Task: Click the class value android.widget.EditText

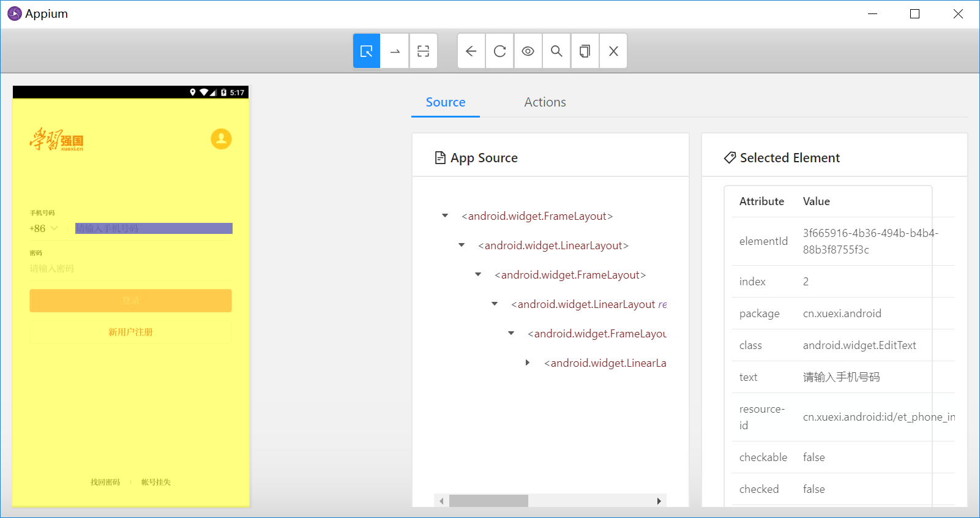Action: tap(859, 345)
